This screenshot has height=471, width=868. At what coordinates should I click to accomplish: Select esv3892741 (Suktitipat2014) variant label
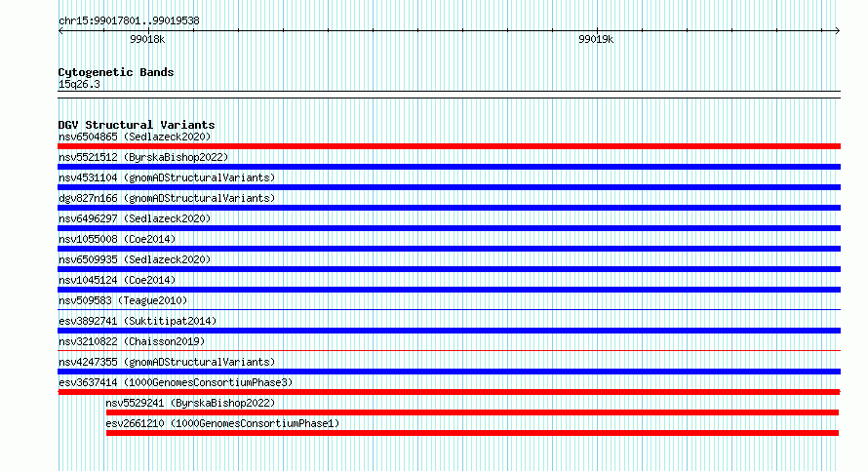138,321
